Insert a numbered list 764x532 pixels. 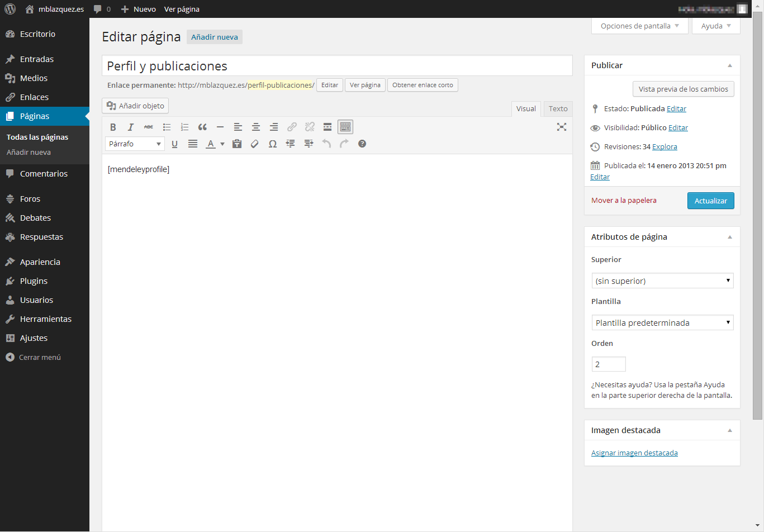click(x=184, y=127)
